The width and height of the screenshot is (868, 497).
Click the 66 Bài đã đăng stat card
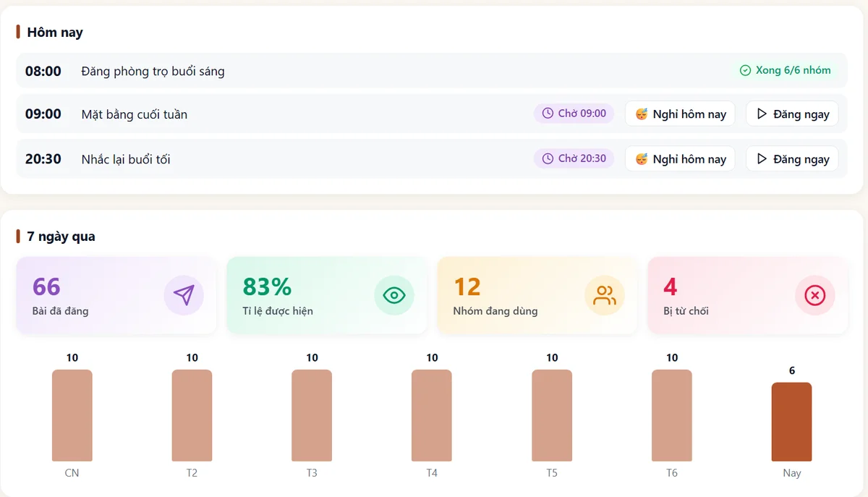116,295
